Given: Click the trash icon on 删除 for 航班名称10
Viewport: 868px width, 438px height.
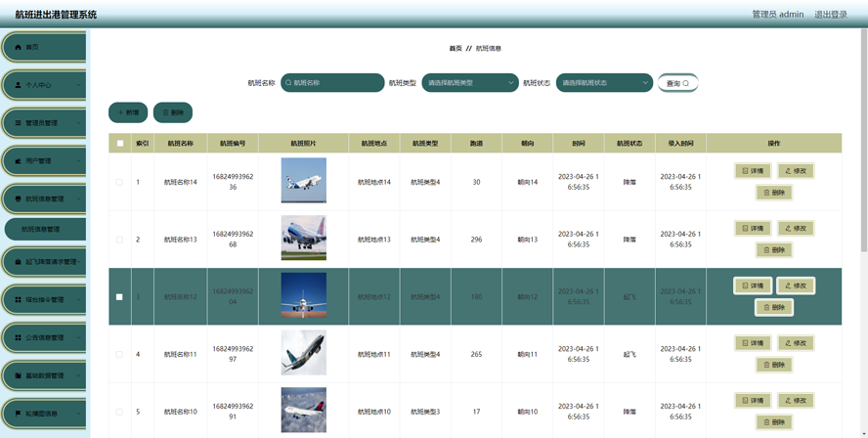Looking at the screenshot, I should 766,422.
